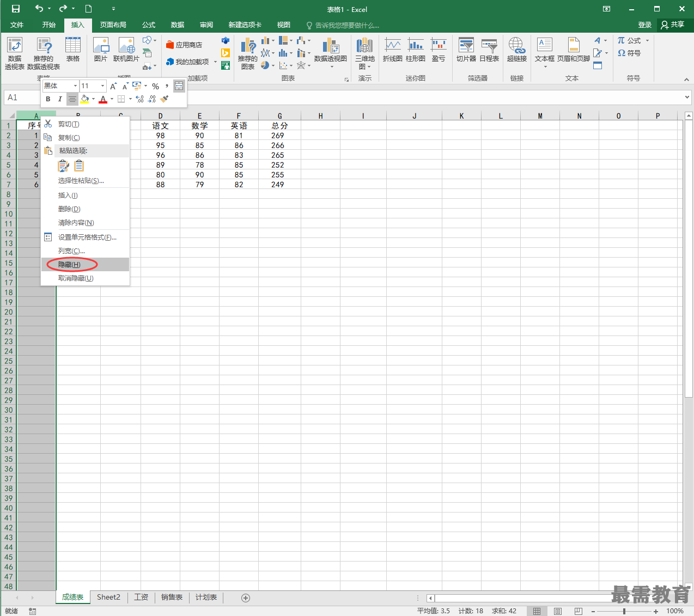Insert a 表格 (Table) from the ribbon
Image resolution: width=694 pixels, height=616 pixels.
point(73,50)
